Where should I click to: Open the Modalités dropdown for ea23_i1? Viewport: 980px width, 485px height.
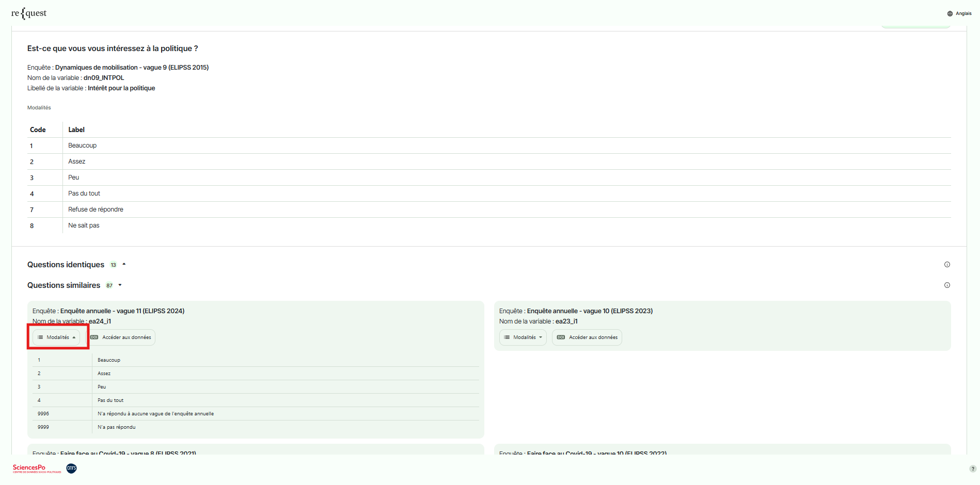(523, 337)
